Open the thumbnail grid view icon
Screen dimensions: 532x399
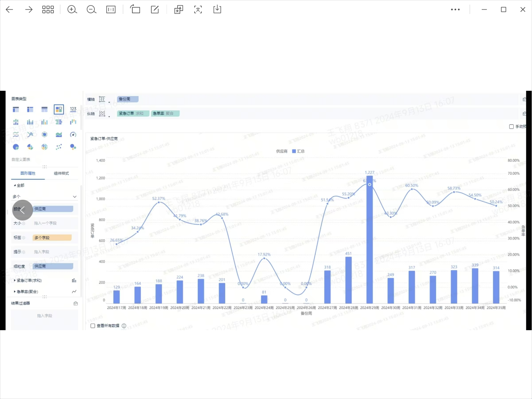click(48, 10)
